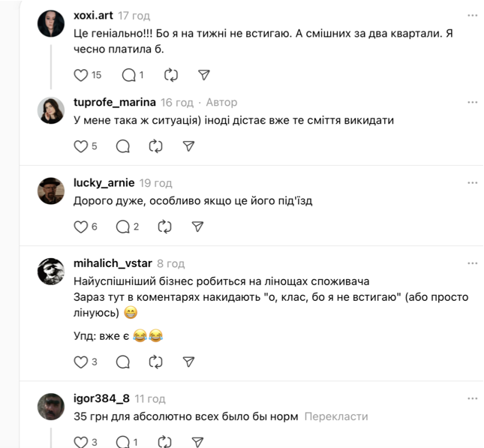
Task: Reply to tuprofe_marina's comment
Action: [123, 146]
